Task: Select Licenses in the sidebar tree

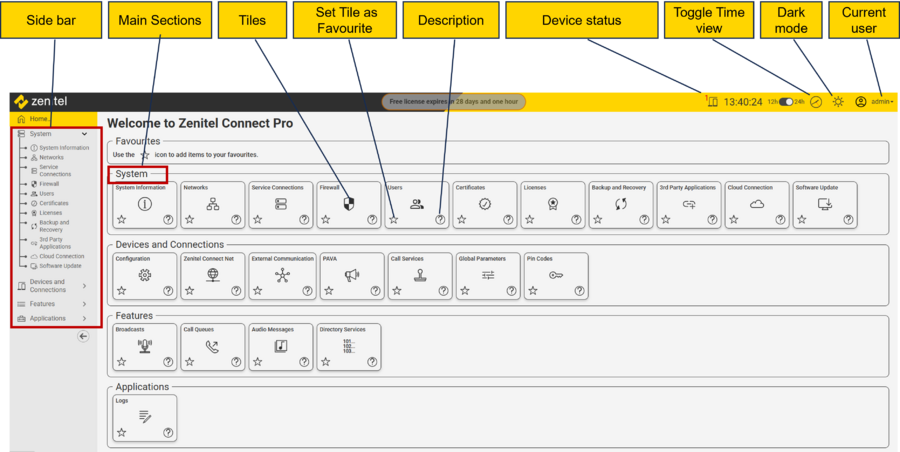Action: click(46, 213)
